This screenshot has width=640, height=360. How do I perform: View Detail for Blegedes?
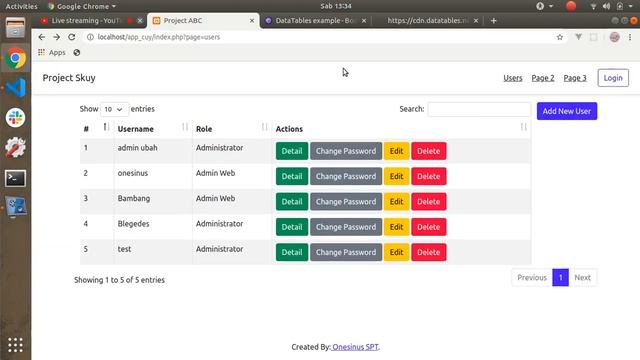tap(292, 227)
